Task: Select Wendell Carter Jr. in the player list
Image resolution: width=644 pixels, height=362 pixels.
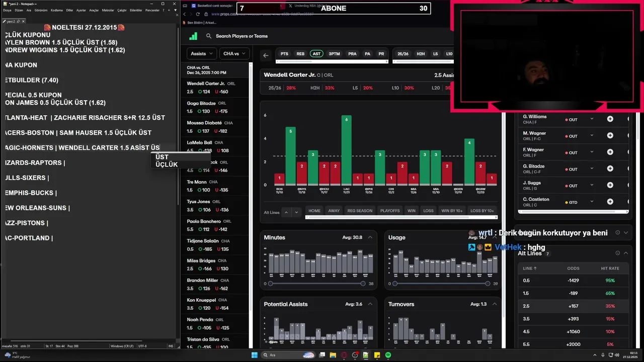Action: pos(215,87)
